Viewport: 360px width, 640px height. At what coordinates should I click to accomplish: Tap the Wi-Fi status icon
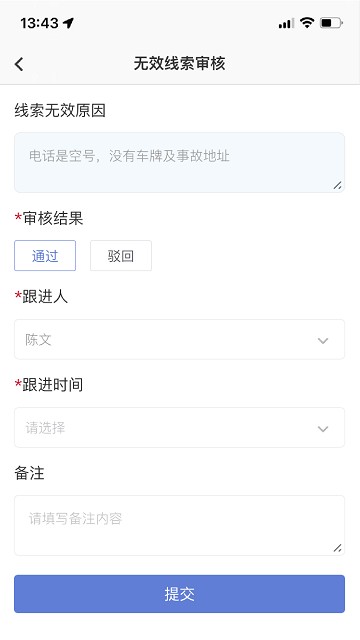(307, 23)
